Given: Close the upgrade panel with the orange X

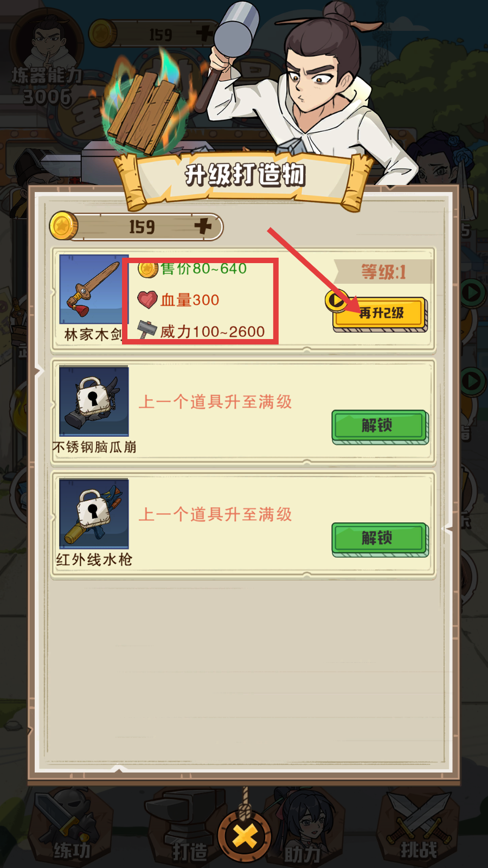Looking at the screenshot, I should [245, 836].
